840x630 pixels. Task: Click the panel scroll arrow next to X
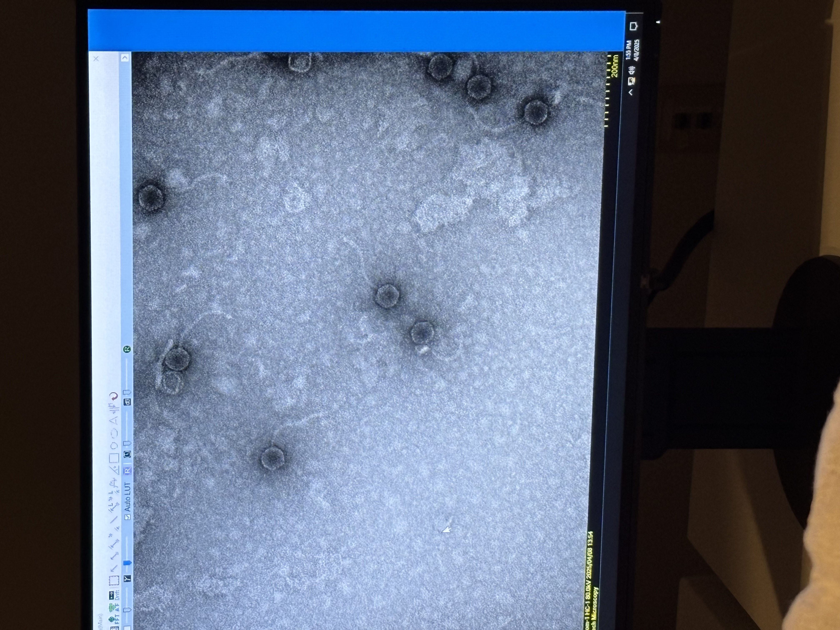[125, 58]
